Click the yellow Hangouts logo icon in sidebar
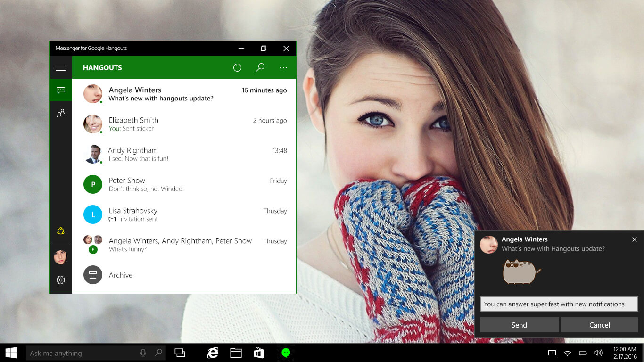Viewport: 644px width, 362px height. (x=60, y=231)
